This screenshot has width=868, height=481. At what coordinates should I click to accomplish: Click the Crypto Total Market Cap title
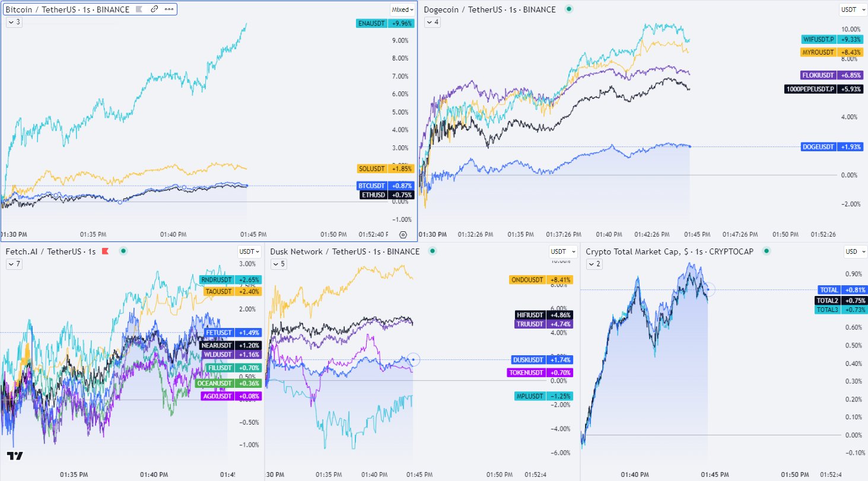click(x=670, y=251)
